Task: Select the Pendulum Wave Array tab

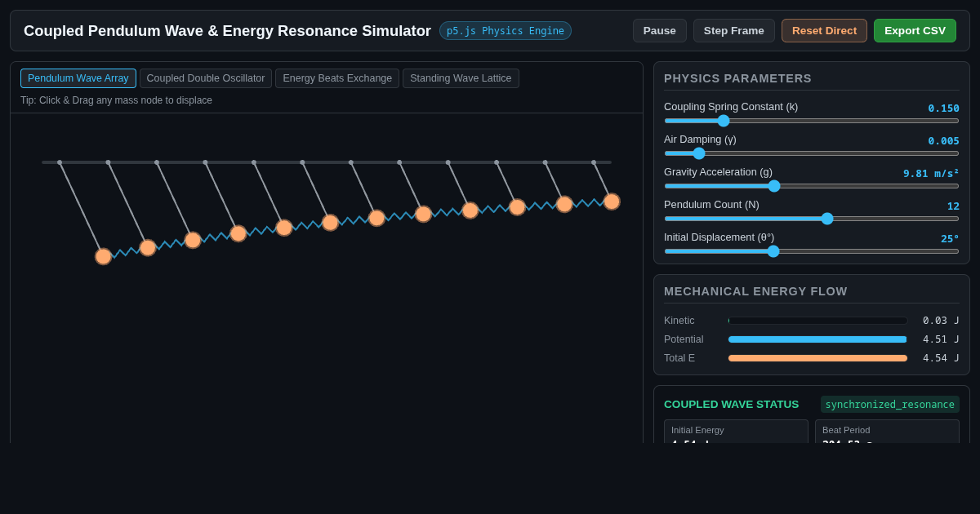Action: point(78,78)
